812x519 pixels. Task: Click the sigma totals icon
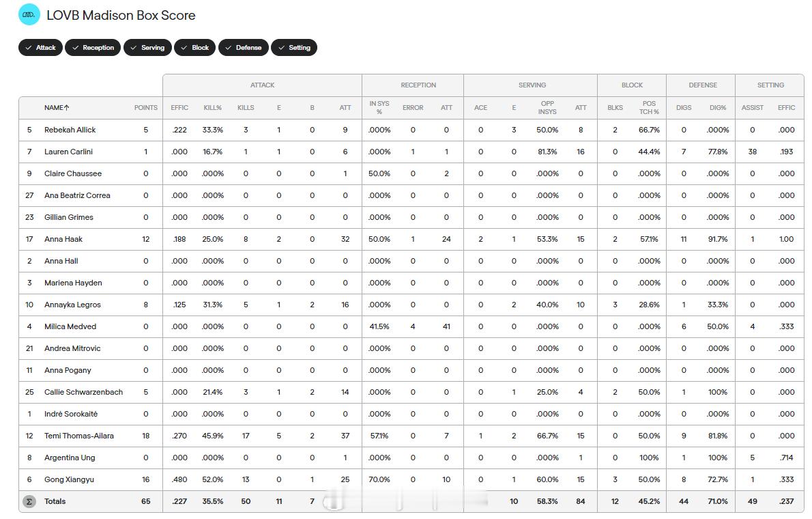(x=29, y=501)
